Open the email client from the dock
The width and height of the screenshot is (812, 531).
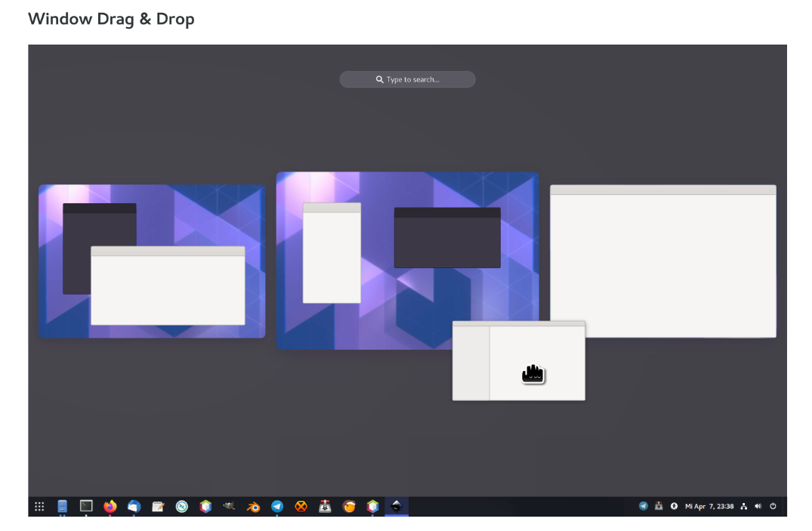point(134,506)
